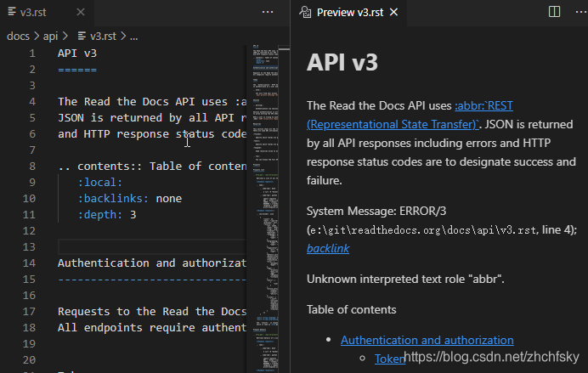The image size is (588, 373).
Task: Place cursor on ':depth: 3' line
Action: [x=107, y=214]
